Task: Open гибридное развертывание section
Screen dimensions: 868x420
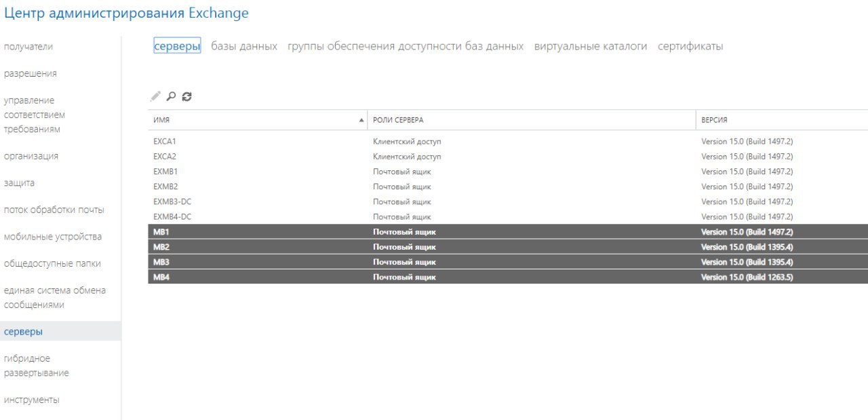Action: (37, 366)
